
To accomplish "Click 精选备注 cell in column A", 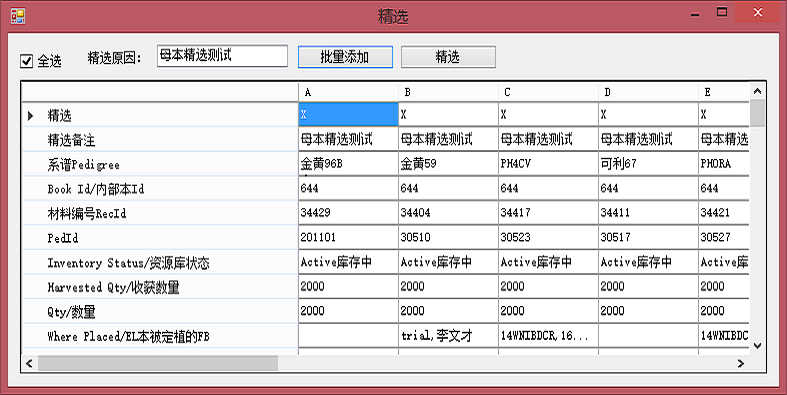I will click(348, 139).
